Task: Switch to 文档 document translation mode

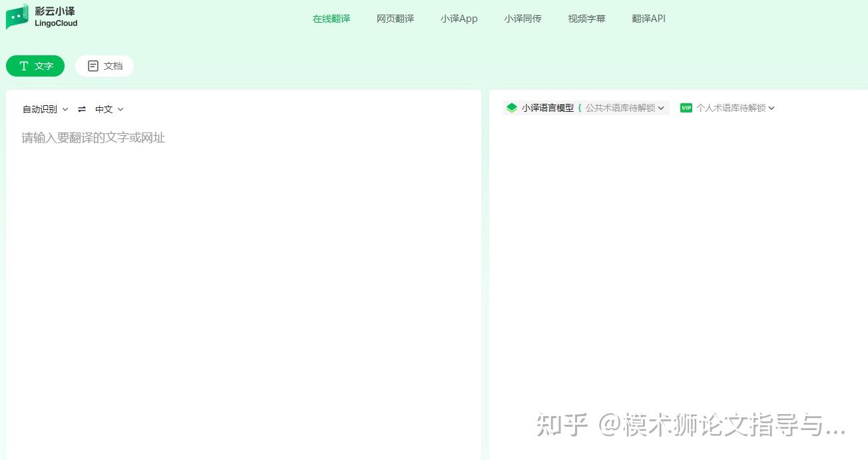Action: click(x=105, y=66)
